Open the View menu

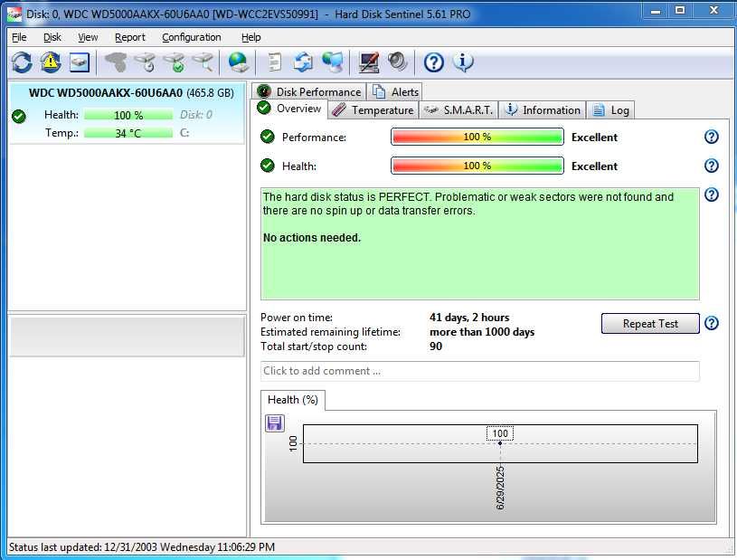click(88, 37)
